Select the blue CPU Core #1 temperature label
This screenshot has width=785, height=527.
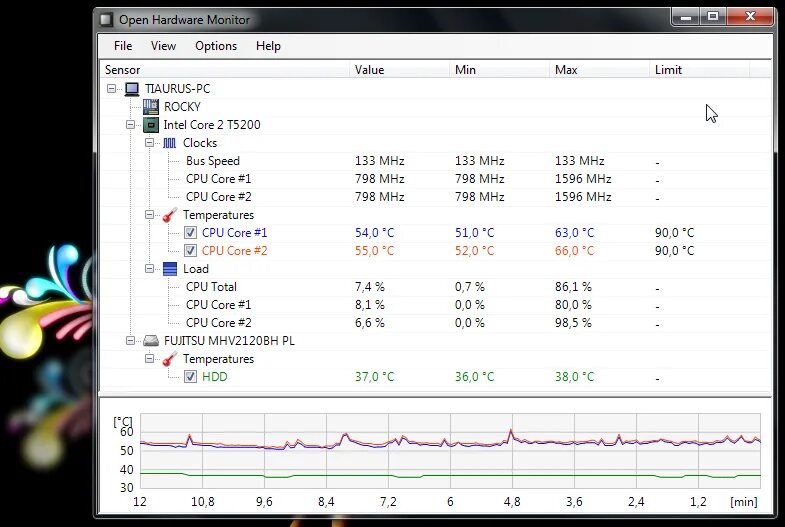[234, 233]
